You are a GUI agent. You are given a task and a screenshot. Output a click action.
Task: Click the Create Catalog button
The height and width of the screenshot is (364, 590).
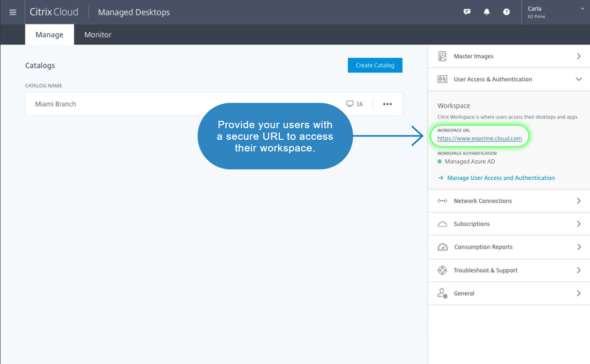pos(375,66)
